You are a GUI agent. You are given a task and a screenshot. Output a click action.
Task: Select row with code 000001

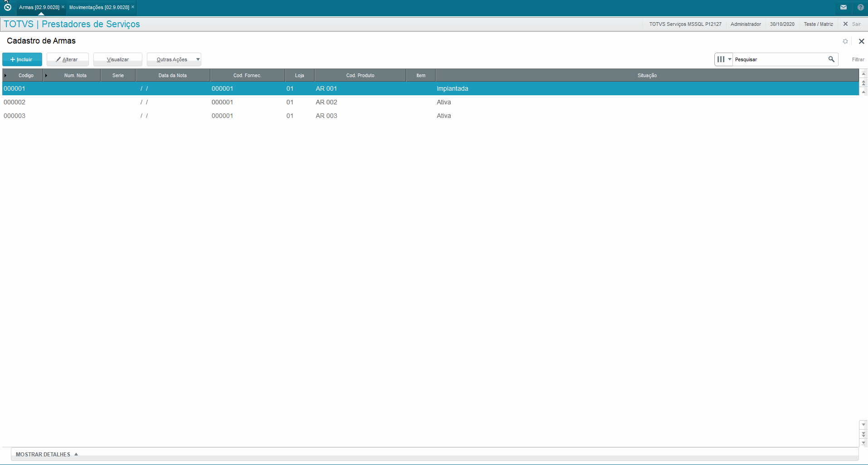pos(430,88)
